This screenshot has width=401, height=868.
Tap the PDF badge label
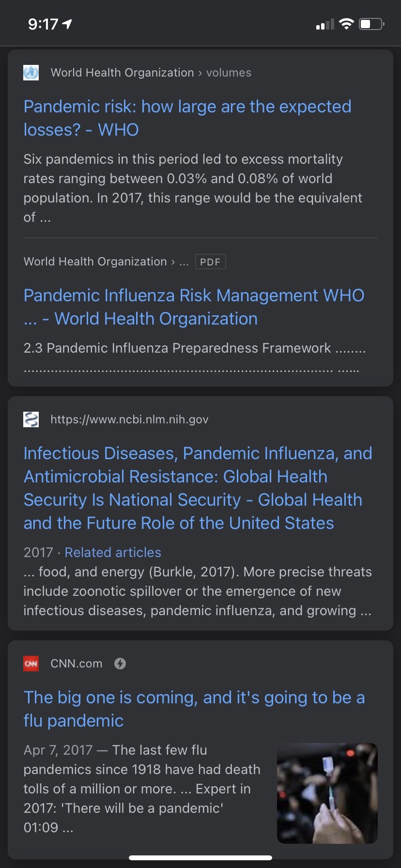[210, 262]
